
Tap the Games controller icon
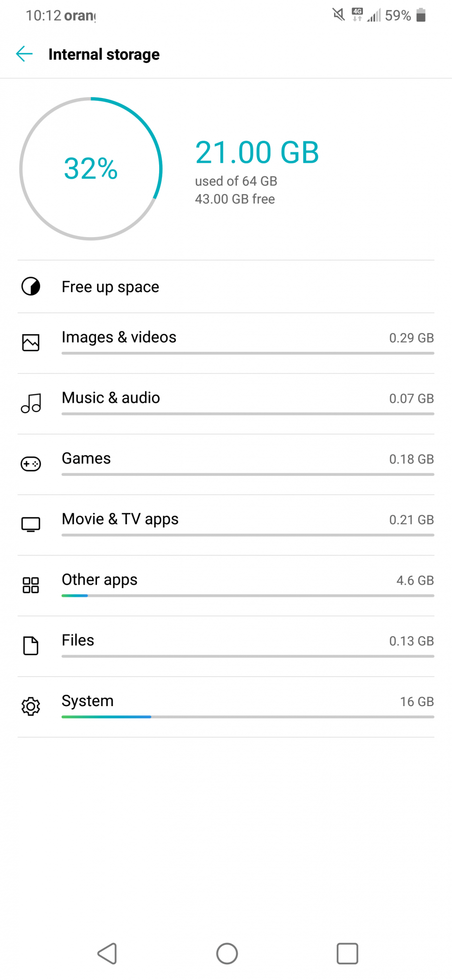point(31,464)
